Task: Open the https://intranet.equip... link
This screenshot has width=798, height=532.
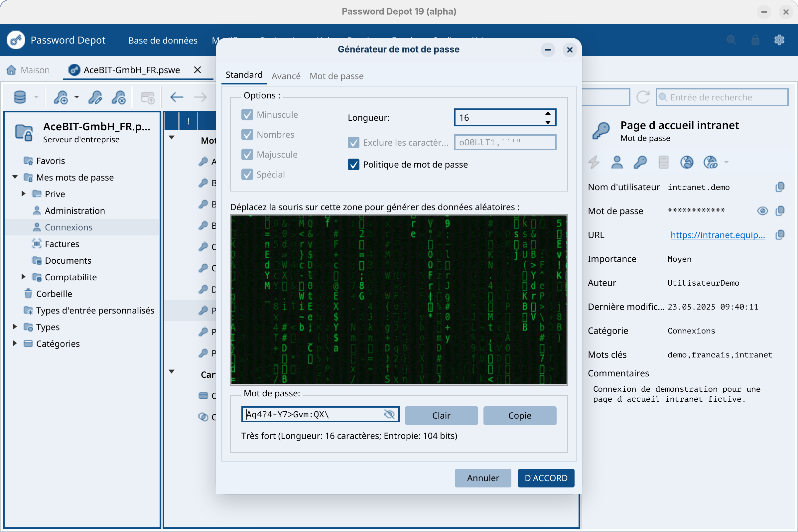Action: click(x=718, y=235)
